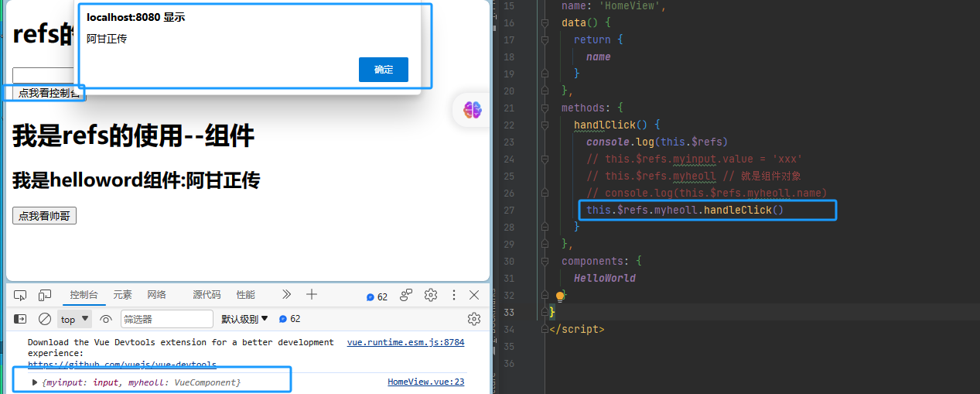Collapse the components fold marker on line 30

coord(545,261)
